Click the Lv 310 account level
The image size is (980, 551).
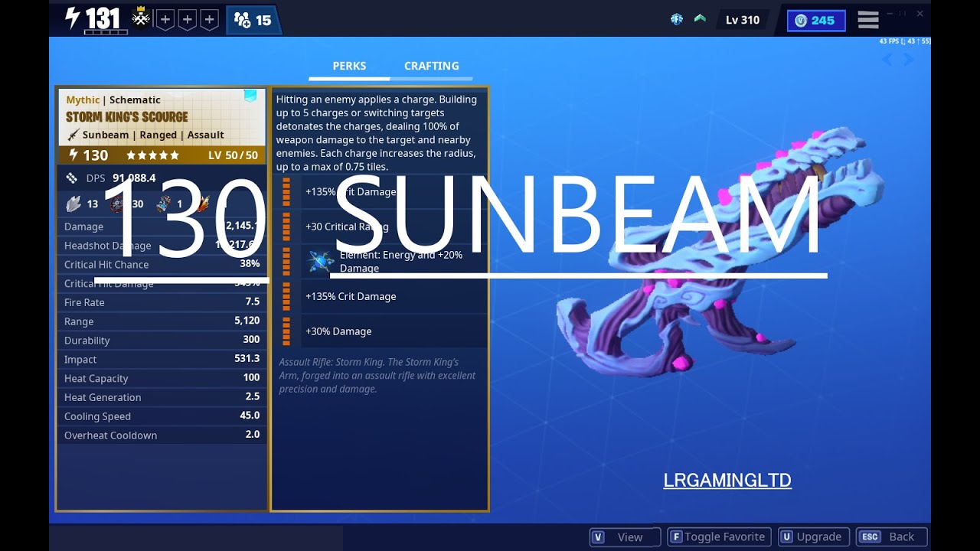743,20
